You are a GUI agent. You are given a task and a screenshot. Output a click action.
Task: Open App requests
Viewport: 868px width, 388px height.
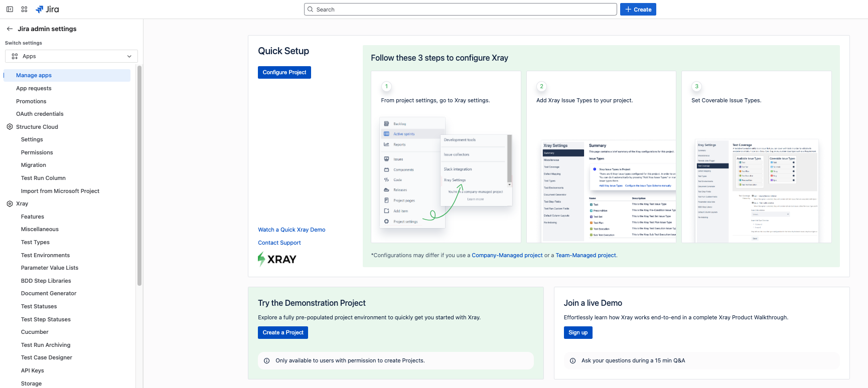point(34,88)
